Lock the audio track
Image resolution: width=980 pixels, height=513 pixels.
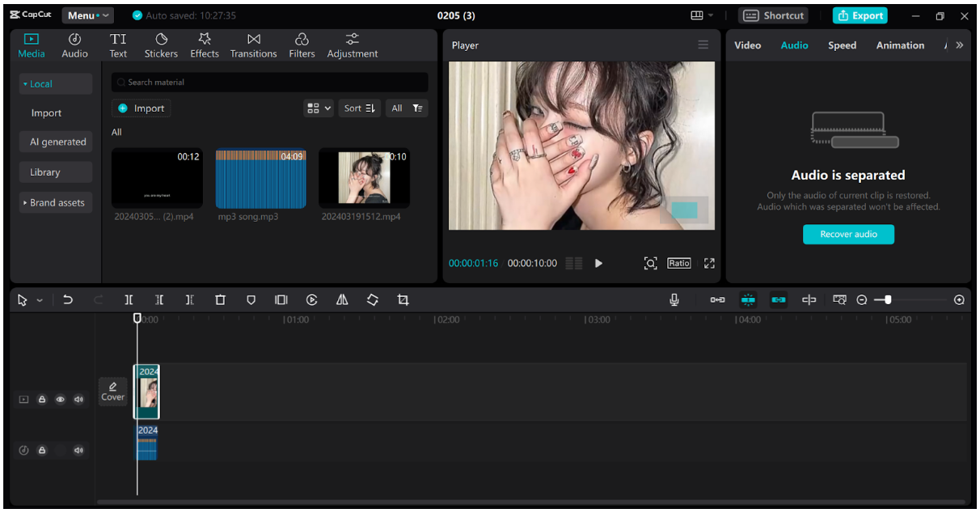pos(42,451)
